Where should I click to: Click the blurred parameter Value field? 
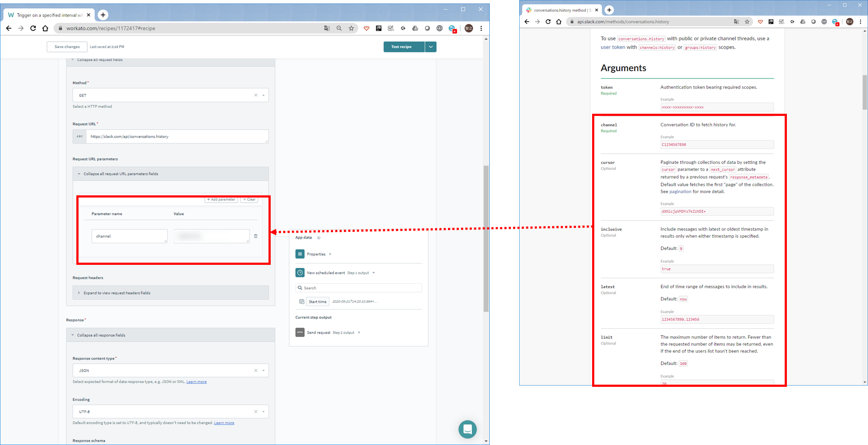(x=211, y=236)
